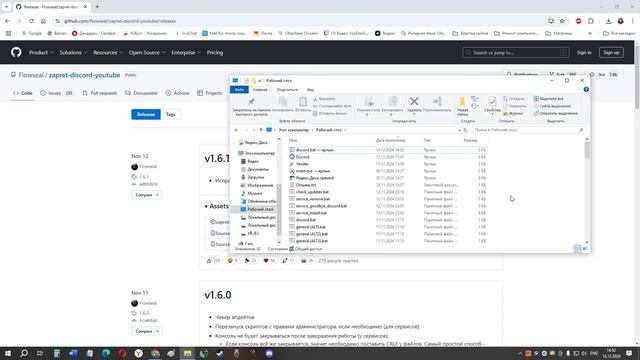
Task: Click the Explorer help question mark icon
Action: pyautogui.click(x=586, y=89)
